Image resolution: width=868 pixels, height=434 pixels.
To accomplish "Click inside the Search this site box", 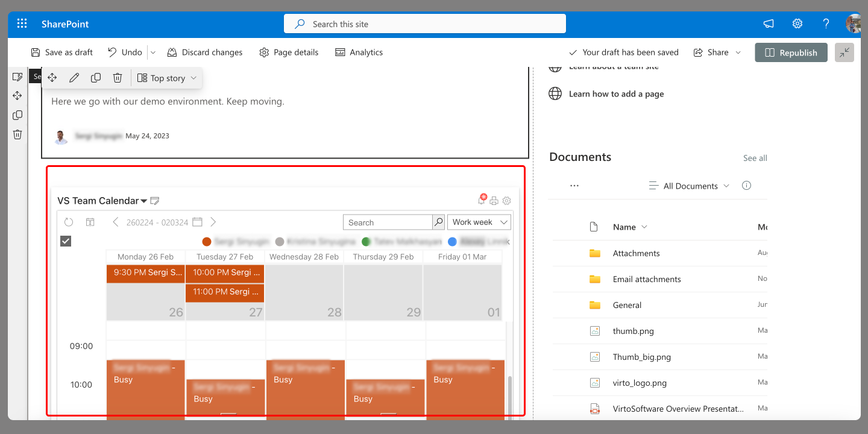I will (x=425, y=24).
